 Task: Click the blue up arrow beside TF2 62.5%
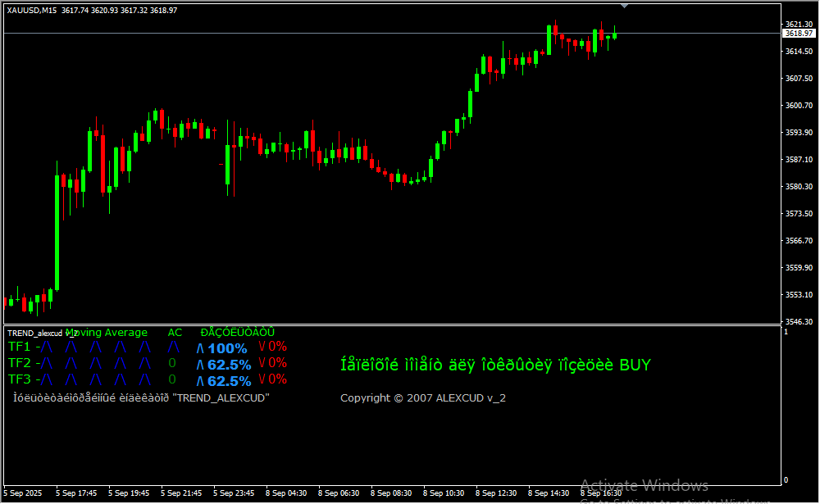coord(200,365)
